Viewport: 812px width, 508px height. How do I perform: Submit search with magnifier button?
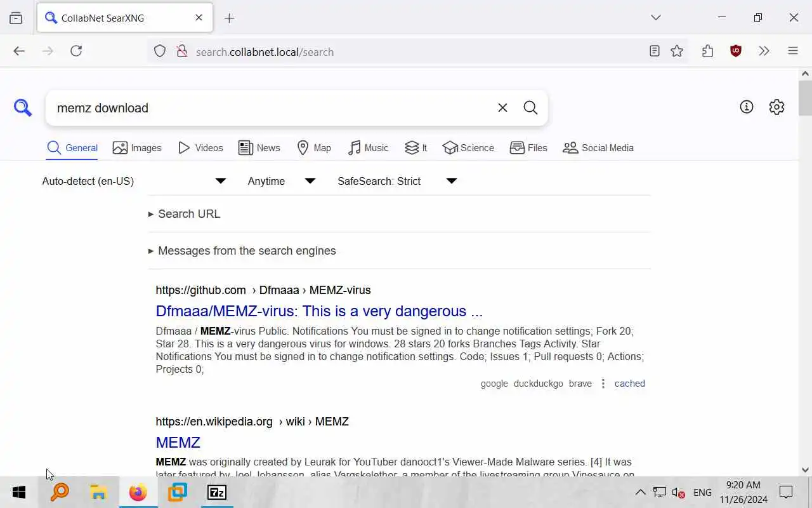coord(530,108)
